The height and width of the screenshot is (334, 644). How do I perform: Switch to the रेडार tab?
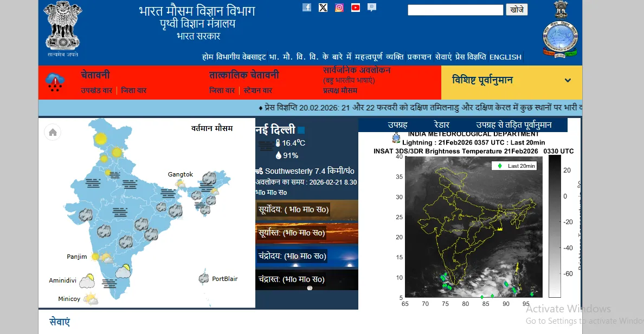point(442,125)
